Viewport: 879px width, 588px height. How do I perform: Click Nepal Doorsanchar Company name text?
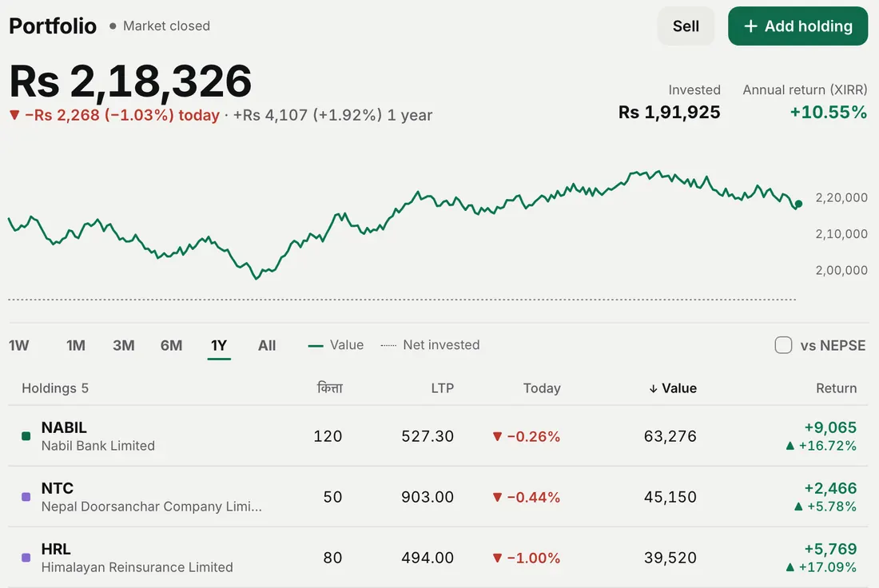click(x=151, y=507)
